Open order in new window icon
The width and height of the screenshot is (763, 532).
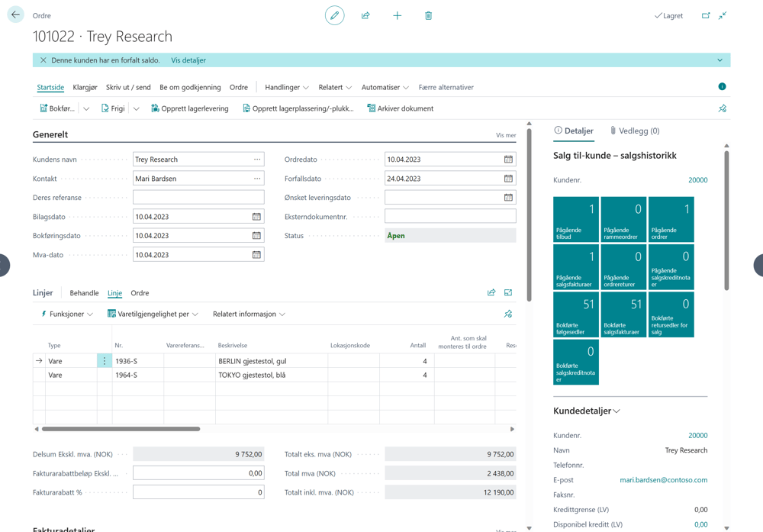[706, 15]
